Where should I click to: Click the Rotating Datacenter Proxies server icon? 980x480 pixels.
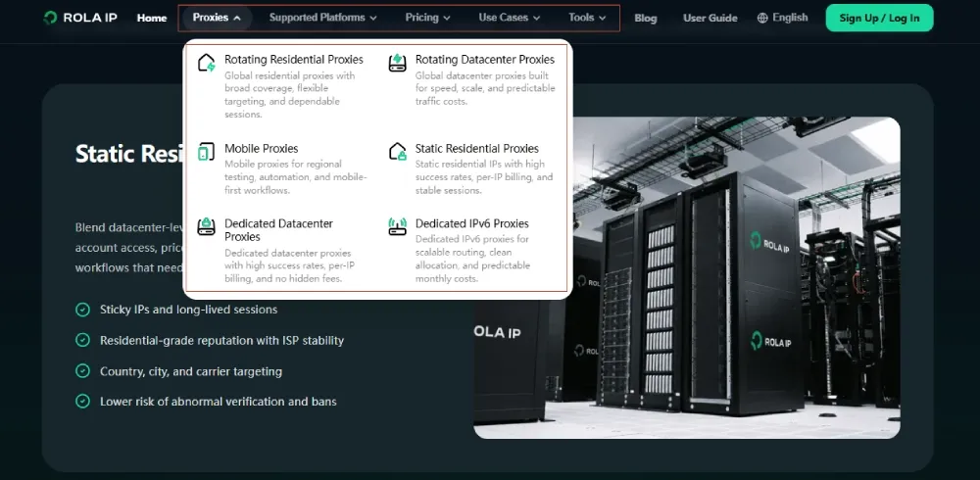pyautogui.click(x=398, y=63)
